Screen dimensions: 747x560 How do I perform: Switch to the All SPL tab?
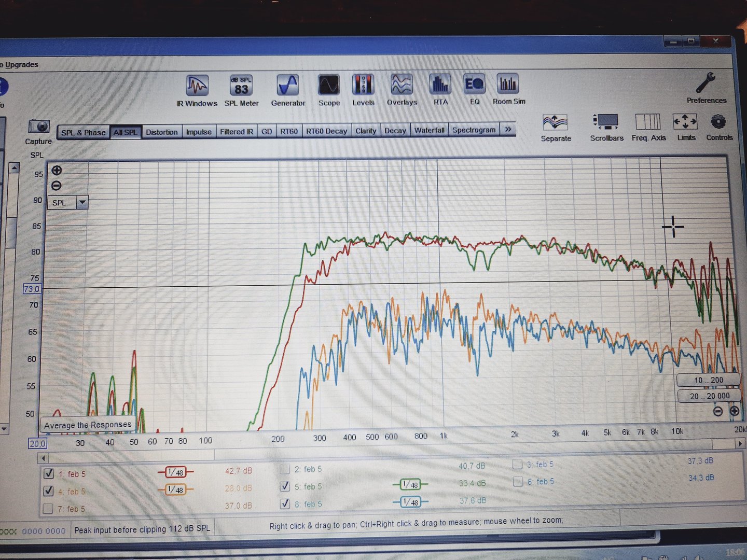(125, 132)
